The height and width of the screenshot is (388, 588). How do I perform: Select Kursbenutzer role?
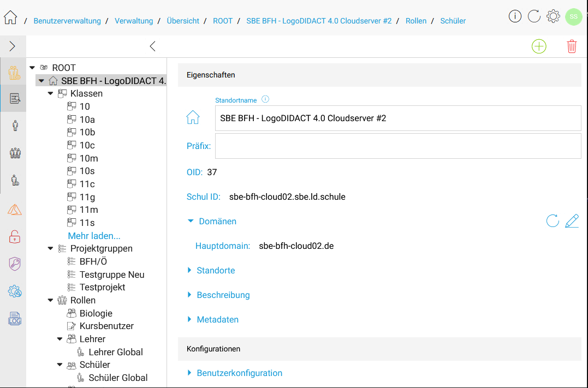[x=106, y=326]
